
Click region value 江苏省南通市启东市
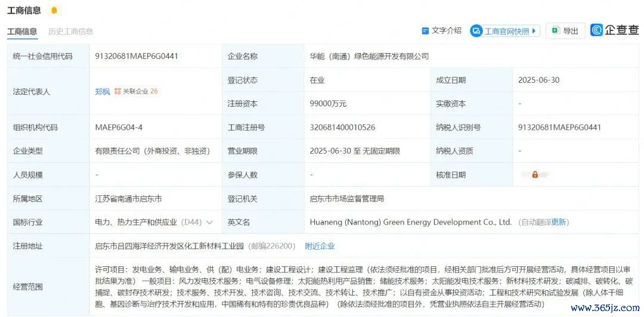128,199
